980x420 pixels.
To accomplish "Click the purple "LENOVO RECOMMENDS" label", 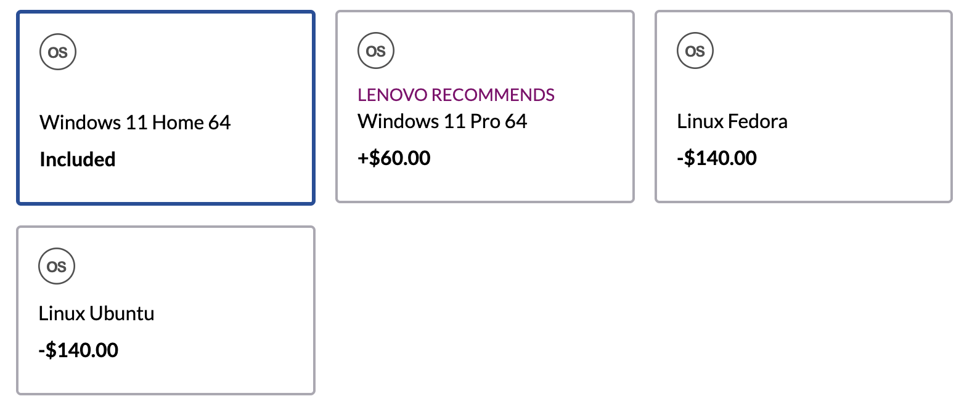I will pos(456,95).
